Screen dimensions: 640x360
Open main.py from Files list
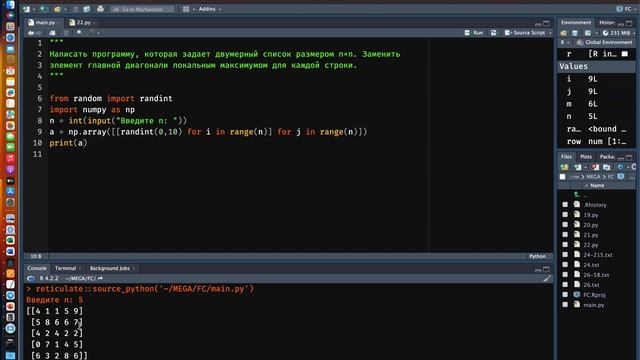click(593, 305)
